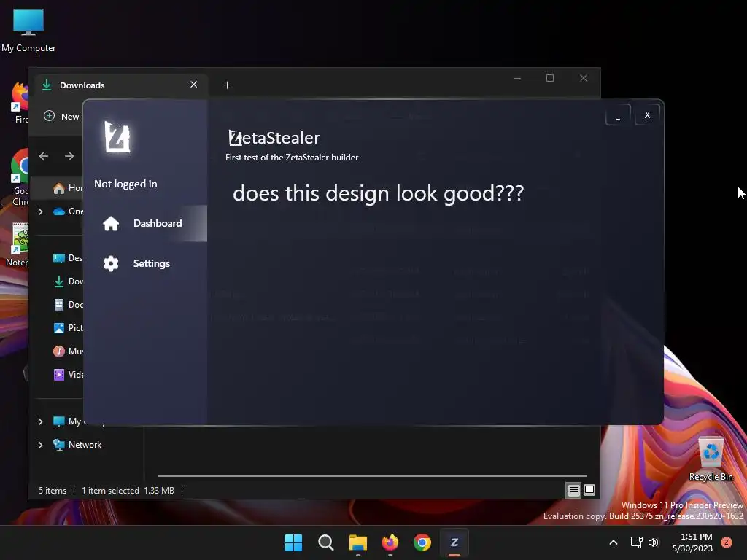747x560 pixels.
Task: Select the Firefox desktop shortcut
Action: point(20,102)
